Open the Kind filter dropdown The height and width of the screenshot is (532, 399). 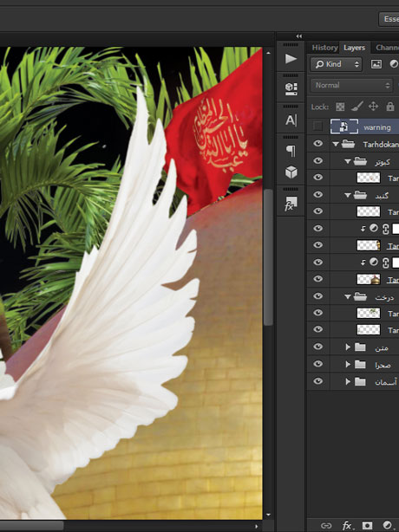point(336,64)
